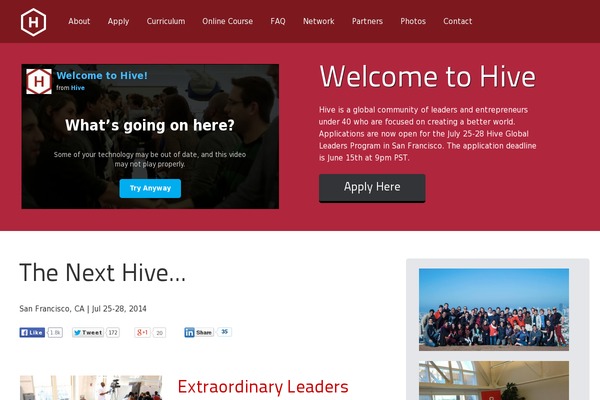Click the Twitter Tweet button
The image size is (600, 400).
point(88,333)
